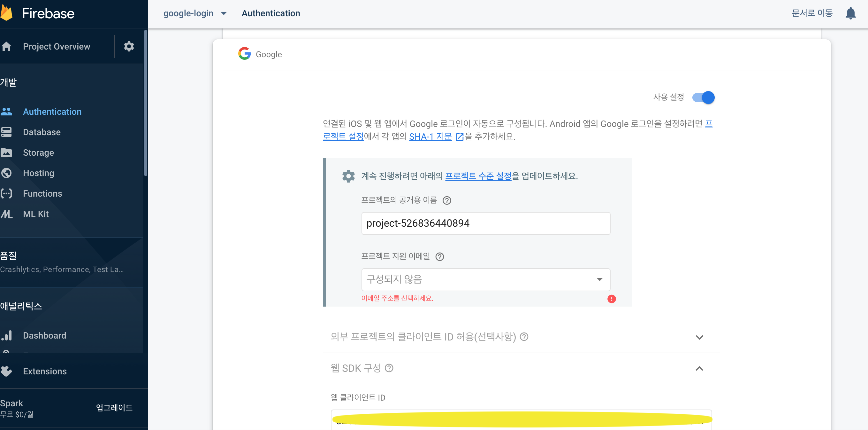
Task: Click the project public name input field
Action: pos(485,223)
